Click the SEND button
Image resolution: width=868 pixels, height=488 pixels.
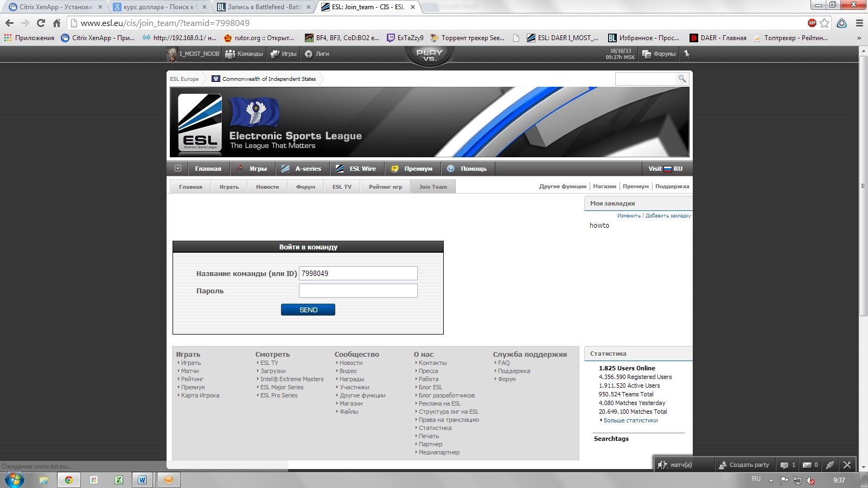click(308, 310)
